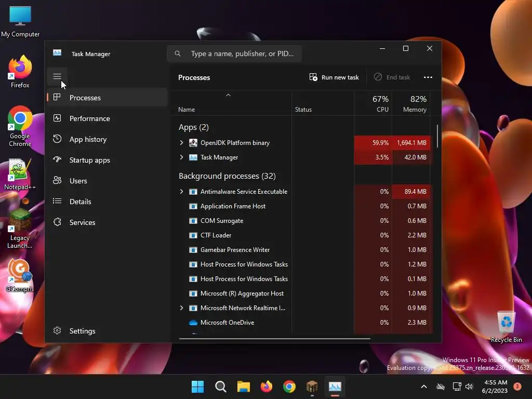Viewport: 532px width, 399px height.
Task: Show hidden system tray icons
Action: point(424,387)
